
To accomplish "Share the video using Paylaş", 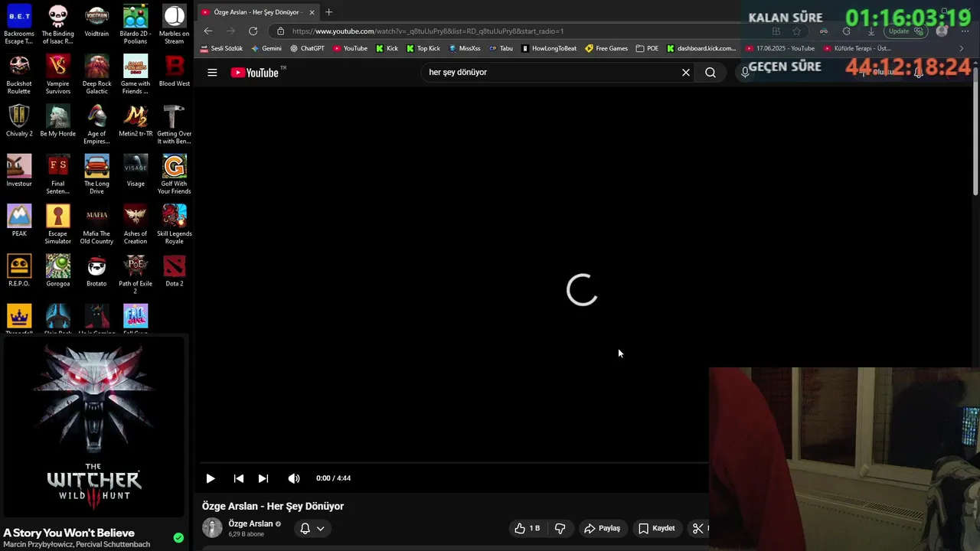I will (x=602, y=528).
